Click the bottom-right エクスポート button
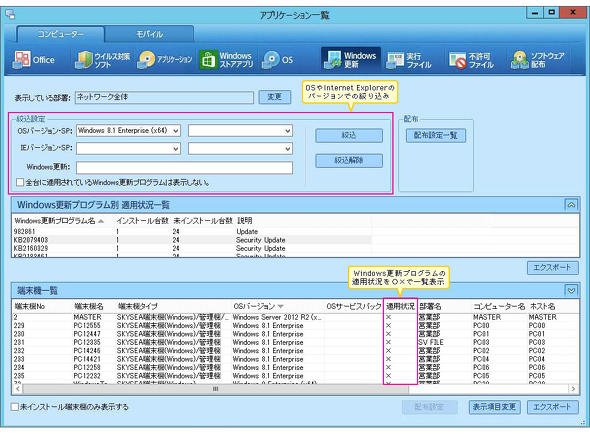Image resolution: width=590 pixels, height=434 pixels. pos(552,407)
